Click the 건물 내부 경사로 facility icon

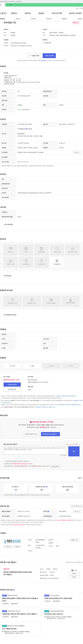tap(70, 301)
